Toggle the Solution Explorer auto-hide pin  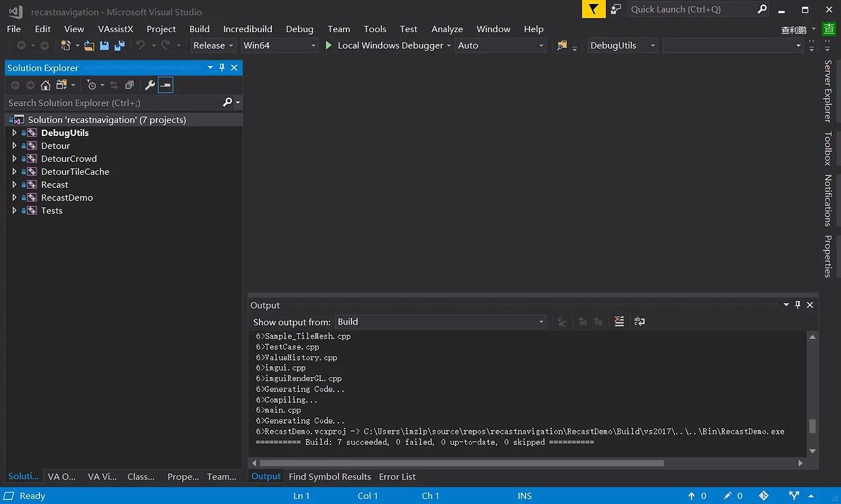[222, 67]
